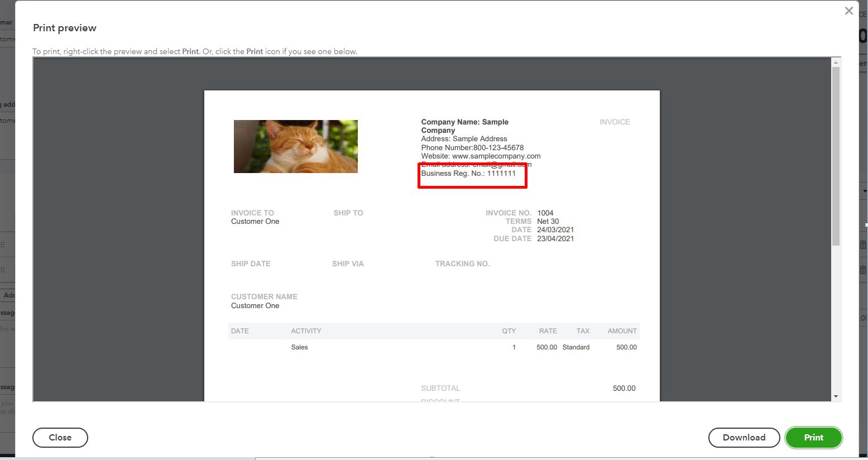Click the Business Reg. No. line
This screenshot has height=460, width=868.
pos(469,174)
